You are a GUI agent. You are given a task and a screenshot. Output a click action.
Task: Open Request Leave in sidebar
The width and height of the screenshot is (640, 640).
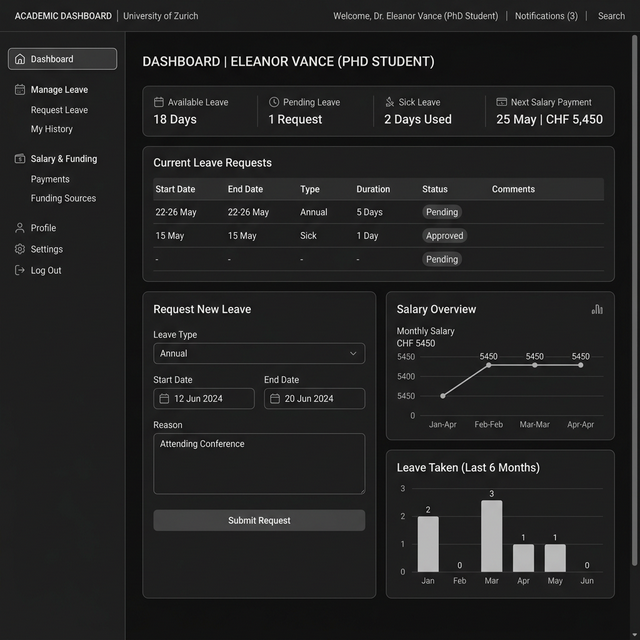pos(59,110)
